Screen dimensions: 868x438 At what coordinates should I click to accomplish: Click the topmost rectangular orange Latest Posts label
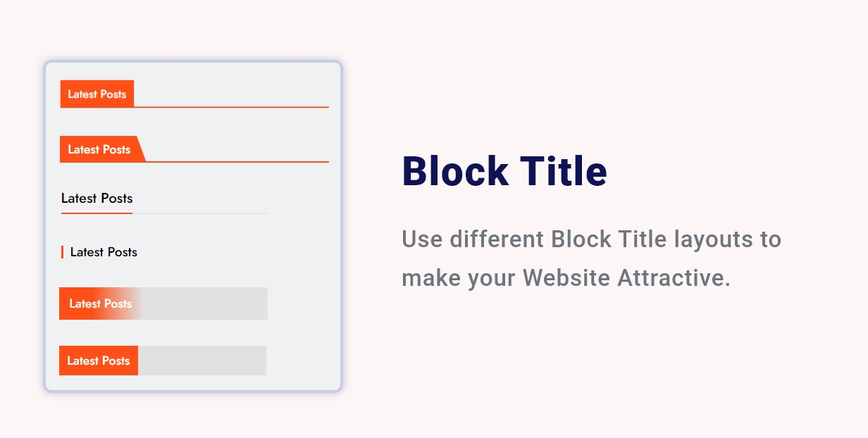[x=97, y=94]
